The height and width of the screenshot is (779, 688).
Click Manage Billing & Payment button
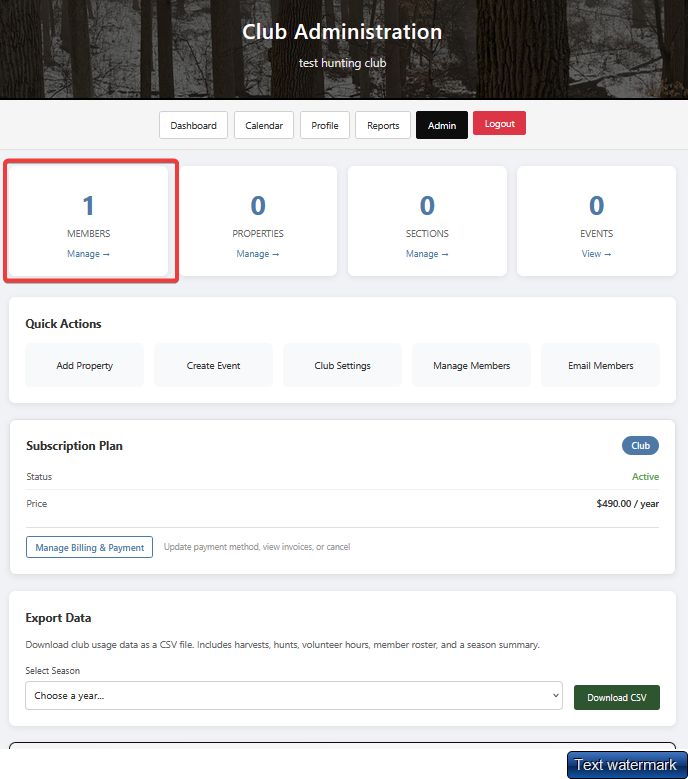coord(89,547)
